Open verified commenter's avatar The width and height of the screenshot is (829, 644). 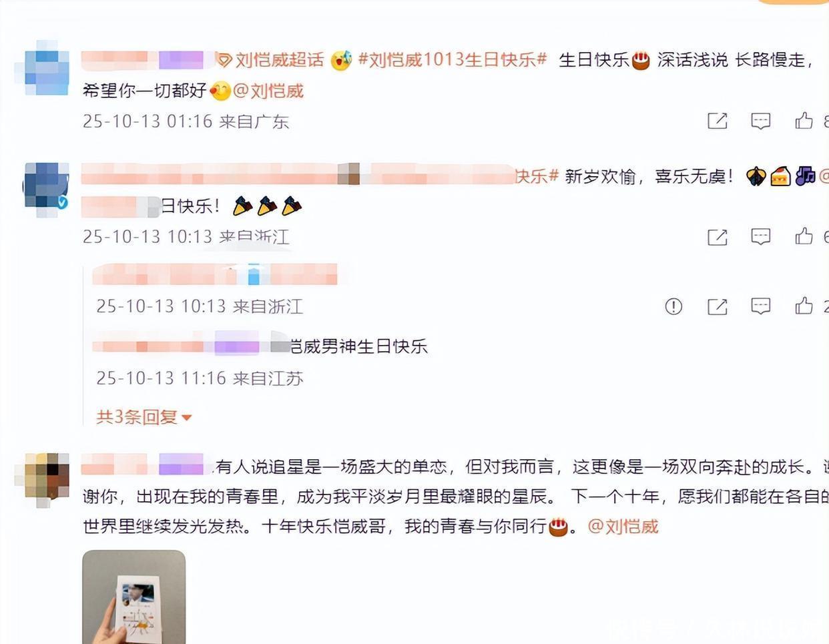46,186
